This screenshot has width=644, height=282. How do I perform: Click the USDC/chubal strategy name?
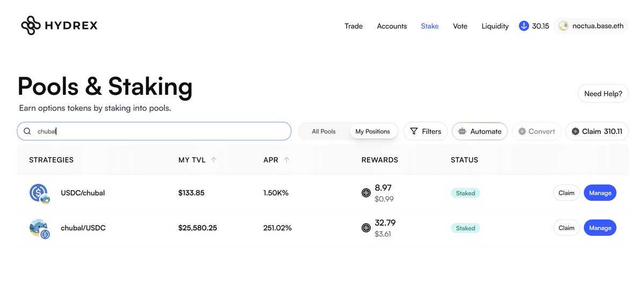pos(83,193)
